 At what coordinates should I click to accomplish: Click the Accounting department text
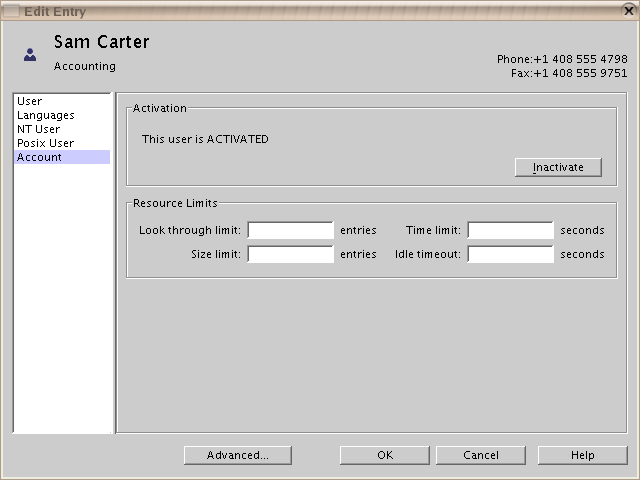coord(85,66)
